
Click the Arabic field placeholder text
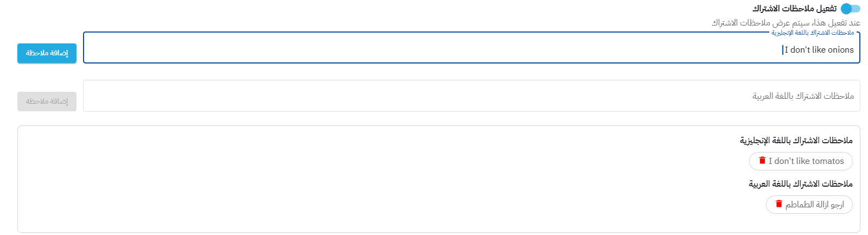click(x=803, y=96)
